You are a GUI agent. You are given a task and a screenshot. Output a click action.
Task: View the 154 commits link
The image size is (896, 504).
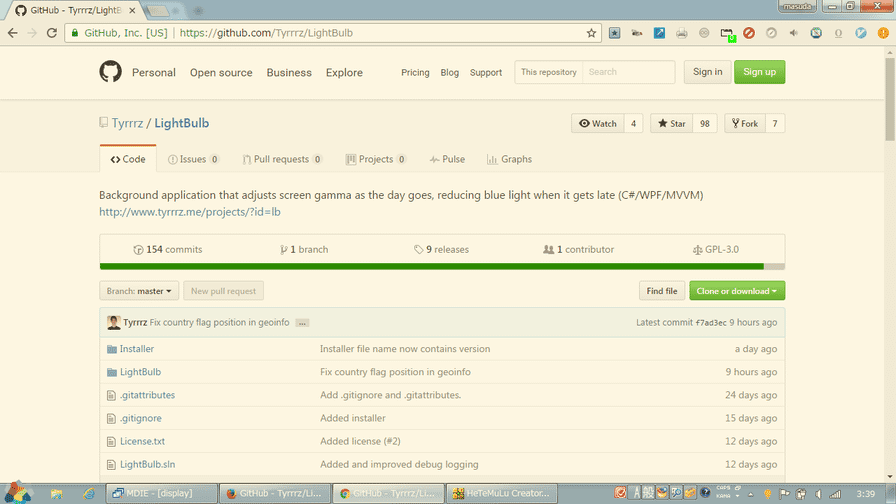coord(167,250)
